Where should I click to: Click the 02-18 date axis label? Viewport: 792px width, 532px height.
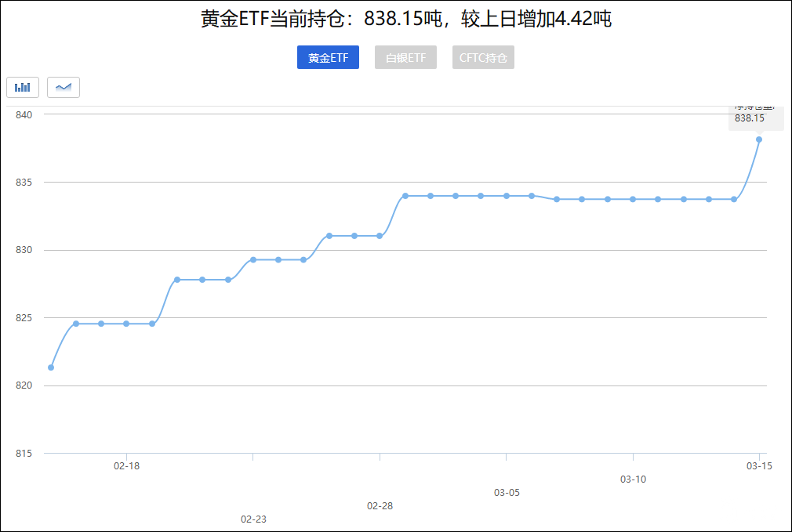point(126,465)
